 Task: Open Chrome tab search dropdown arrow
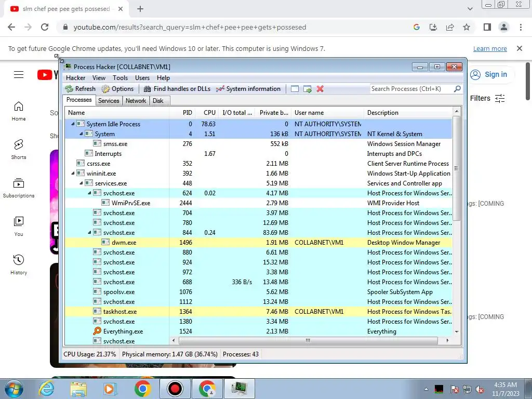tap(470, 9)
